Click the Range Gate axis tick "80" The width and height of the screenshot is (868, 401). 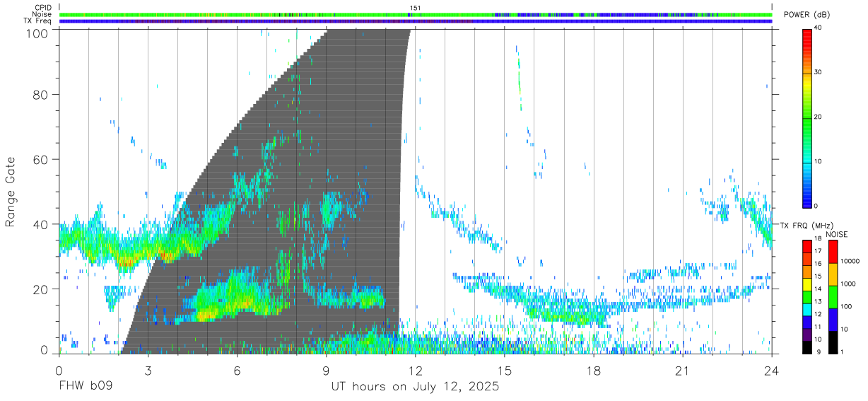pos(40,94)
